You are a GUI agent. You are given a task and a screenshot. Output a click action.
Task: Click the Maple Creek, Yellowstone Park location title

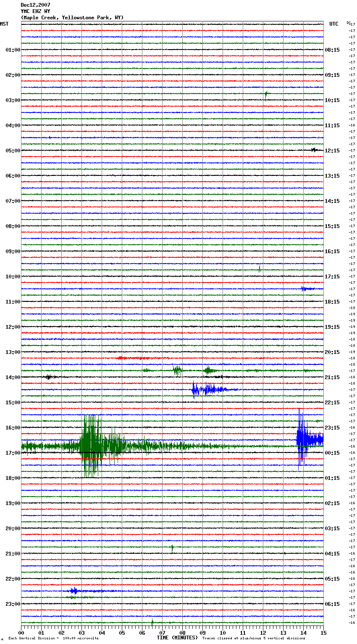[x=72, y=18]
